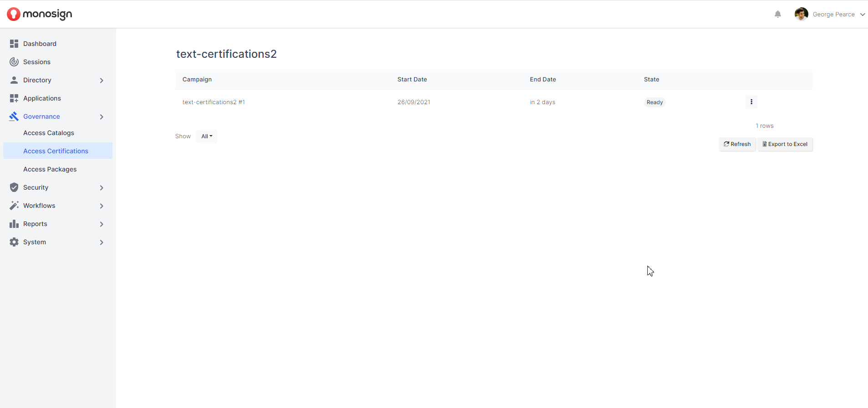Select the Applications grid icon
Screen dimensions: 868x408
pos(14,98)
